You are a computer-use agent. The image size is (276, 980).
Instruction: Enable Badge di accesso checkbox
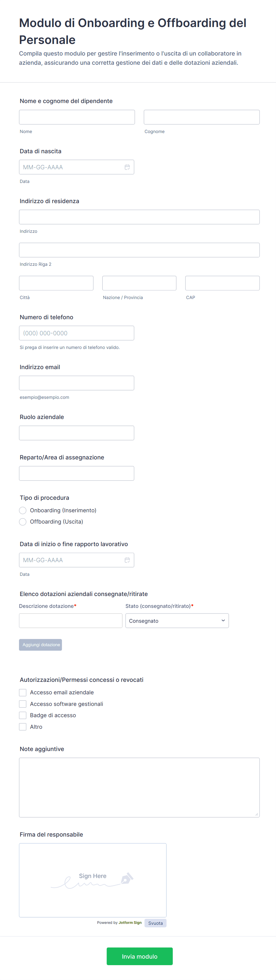[x=23, y=715]
